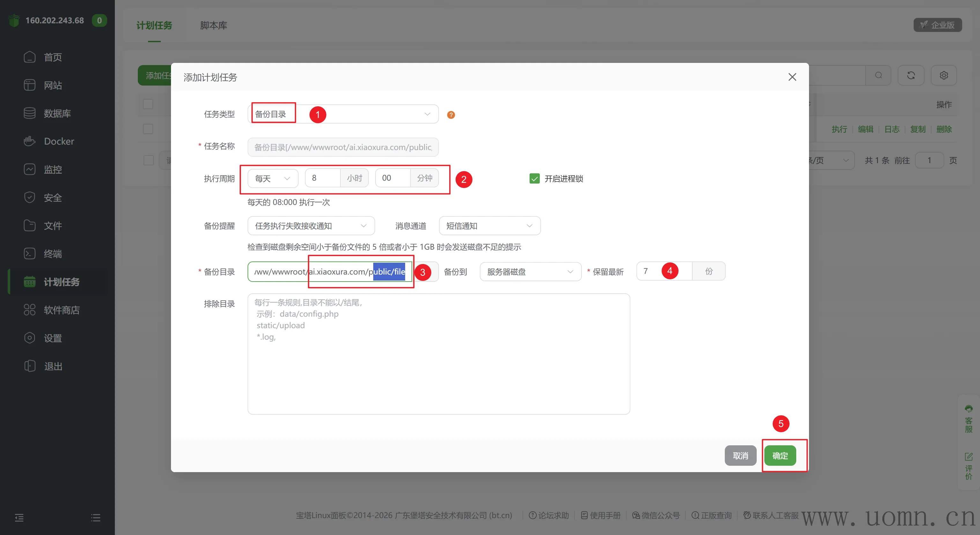
Task: Uncheck the 开启进程锁 checkbox
Action: 534,178
